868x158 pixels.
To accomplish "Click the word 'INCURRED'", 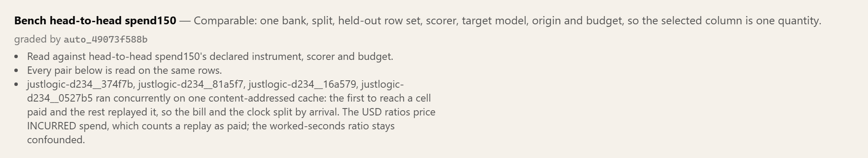I will (52, 126).
